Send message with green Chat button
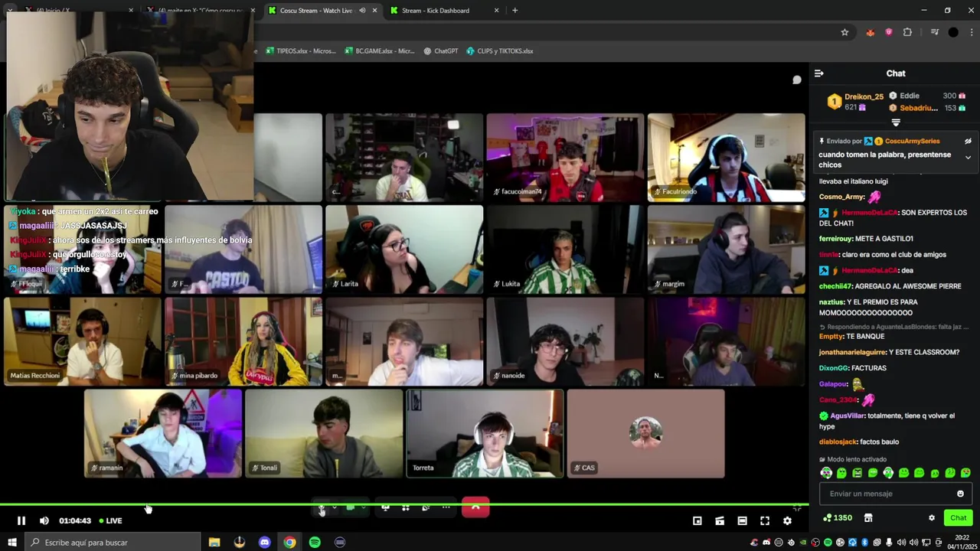 coord(959,518)
